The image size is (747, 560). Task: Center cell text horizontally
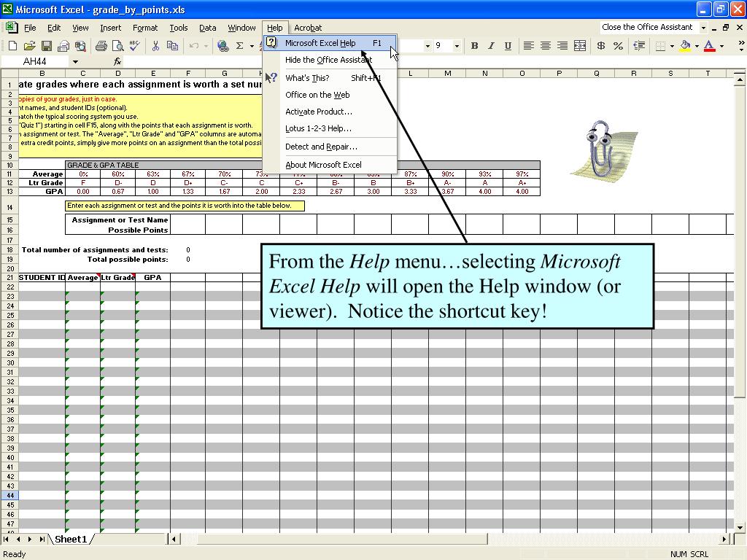(546, 46)
